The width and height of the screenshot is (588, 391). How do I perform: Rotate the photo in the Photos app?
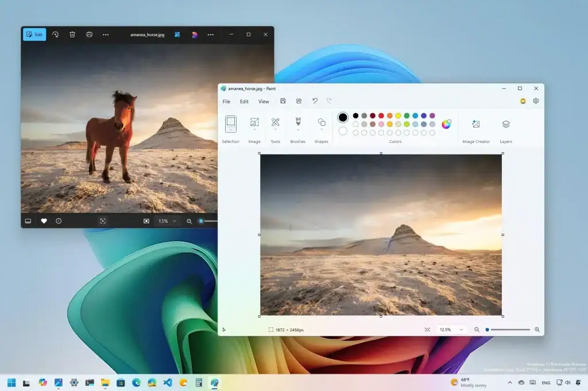55,34
